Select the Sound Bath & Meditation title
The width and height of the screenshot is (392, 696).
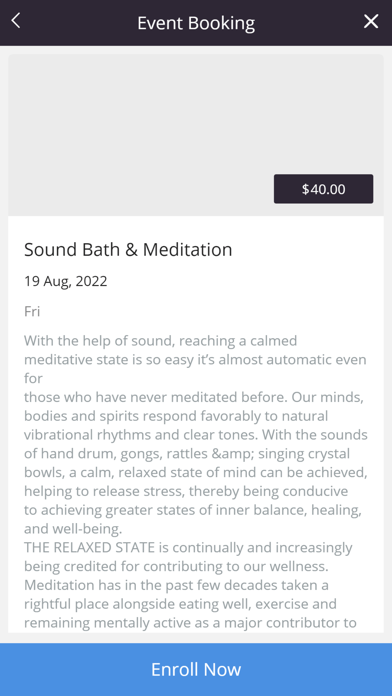point(128,250)
